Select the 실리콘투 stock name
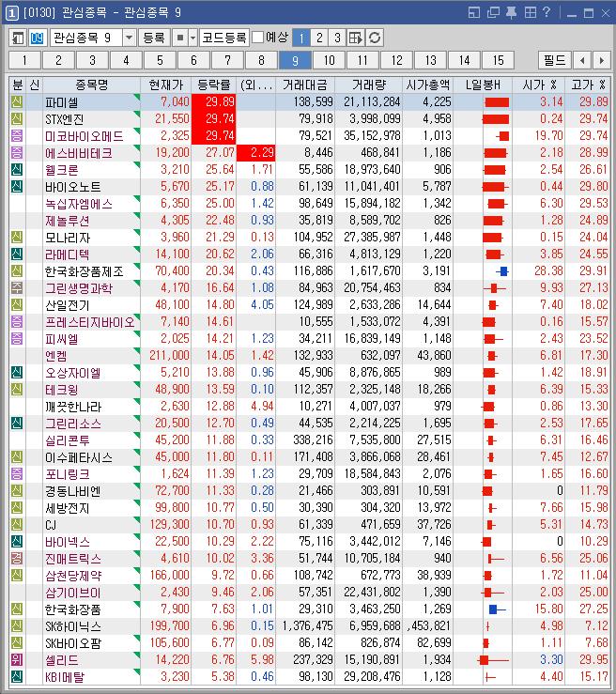 [68, 440]
